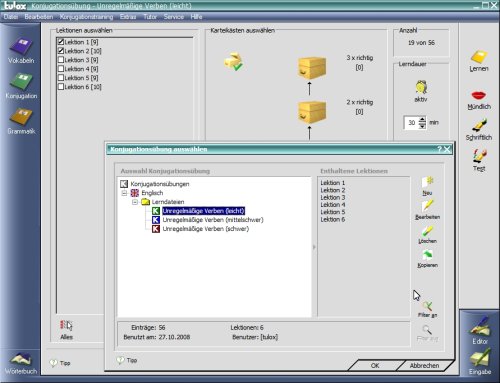This screenshot has width=500, height=383.
Task: Start the Test icon
Action: click(x=479, y=160)
